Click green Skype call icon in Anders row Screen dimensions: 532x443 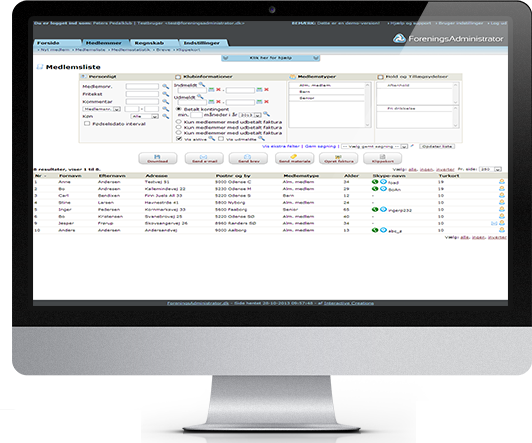click(x=375, y=230)
